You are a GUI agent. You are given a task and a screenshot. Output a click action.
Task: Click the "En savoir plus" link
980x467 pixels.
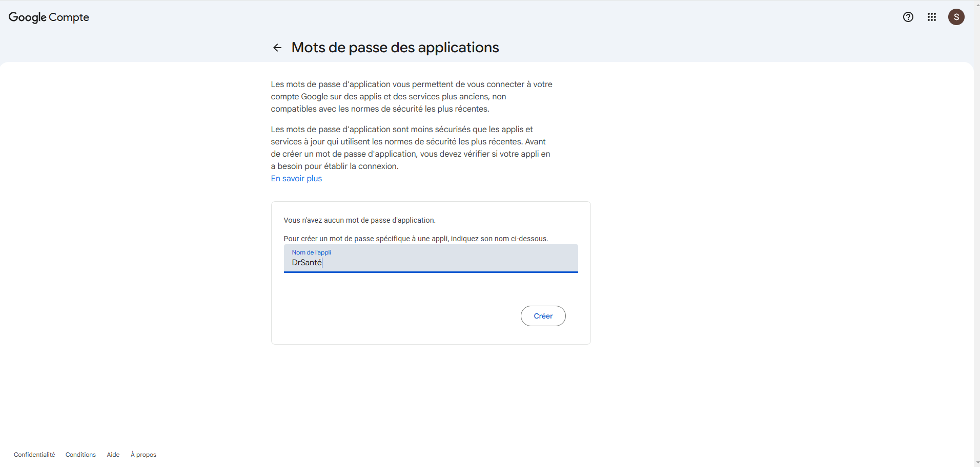296,178
